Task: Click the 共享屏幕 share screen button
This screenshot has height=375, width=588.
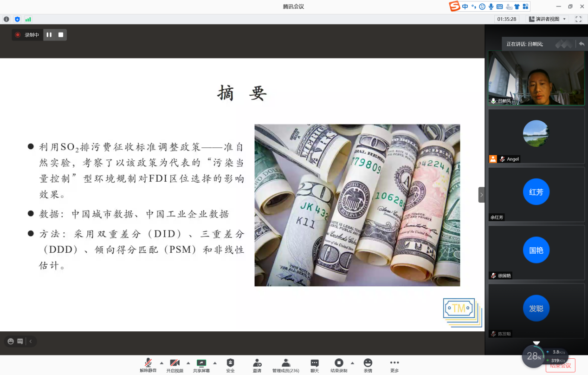Action: click(201, 365)
